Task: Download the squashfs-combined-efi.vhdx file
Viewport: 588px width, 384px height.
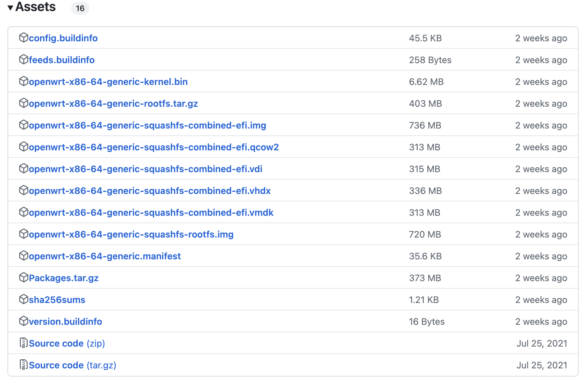Action: (150, 191)
